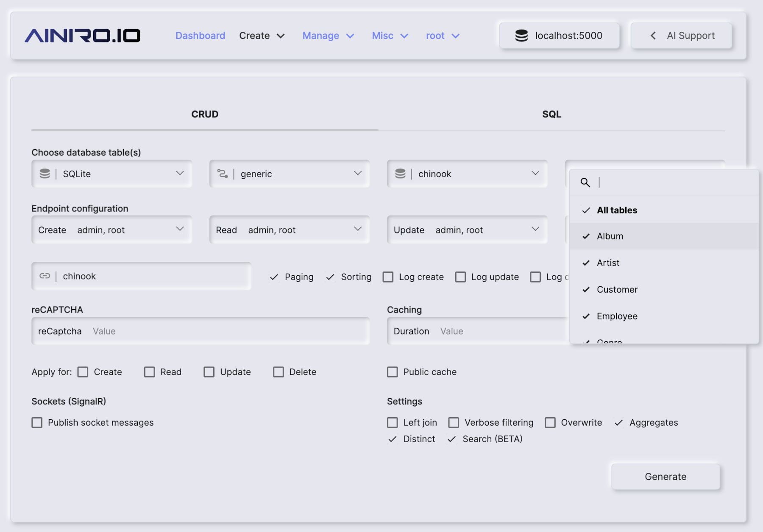Open the Manage menu
This screenshot has width=763, height=532.
click(328, 36)
